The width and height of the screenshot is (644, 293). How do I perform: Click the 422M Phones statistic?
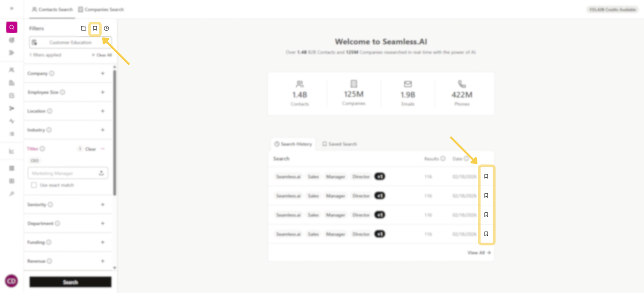pyautogui.click(x=462, y=94)
